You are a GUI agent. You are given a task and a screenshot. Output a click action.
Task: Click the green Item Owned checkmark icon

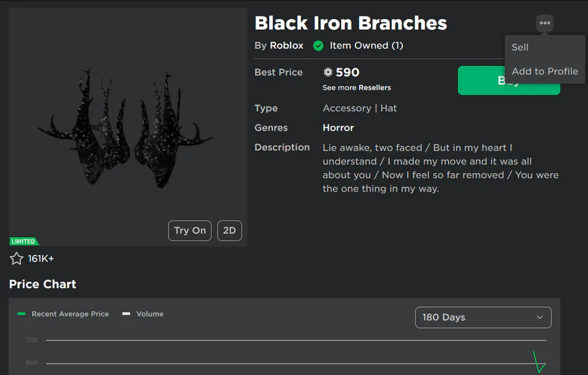[x=318, y=46]
